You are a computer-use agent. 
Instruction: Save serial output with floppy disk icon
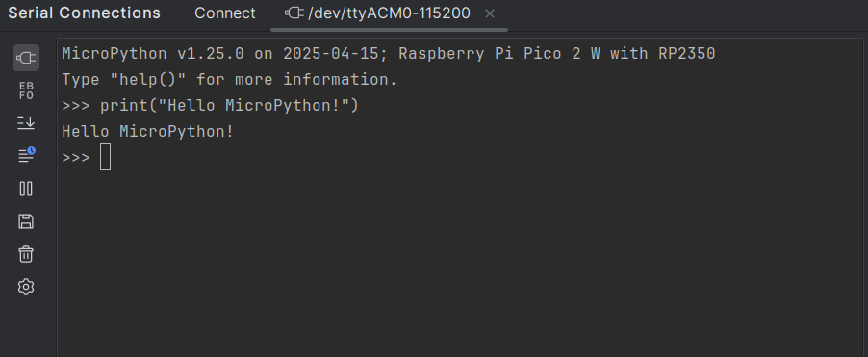[x=26, y=221]
